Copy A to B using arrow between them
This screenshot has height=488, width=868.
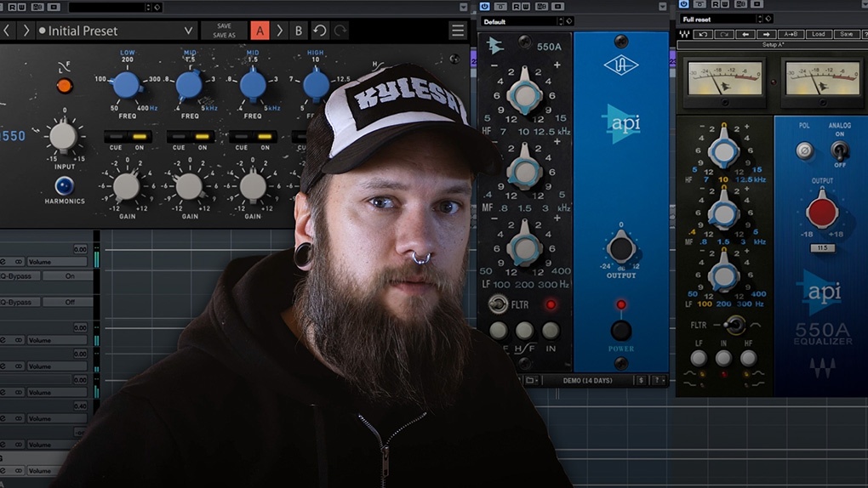279,31
